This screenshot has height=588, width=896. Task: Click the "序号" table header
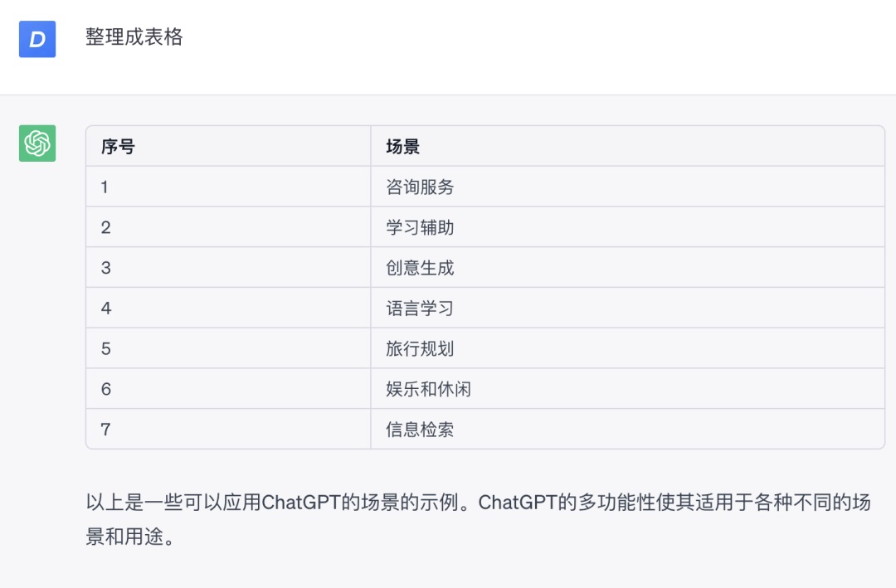click(118, 147)
